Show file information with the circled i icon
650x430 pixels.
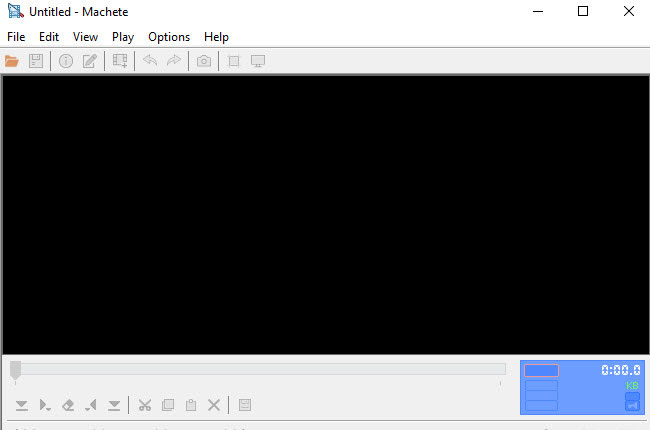(x=66, y=61)
